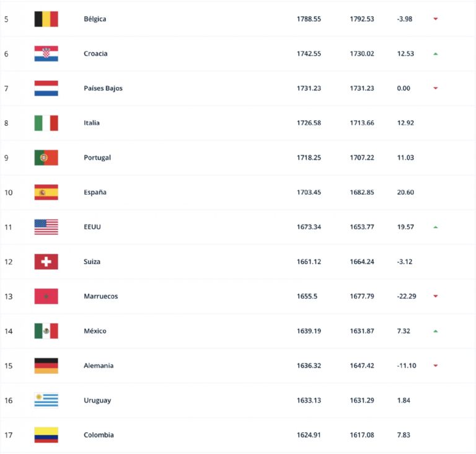Select the Italy flag icon

46,123
